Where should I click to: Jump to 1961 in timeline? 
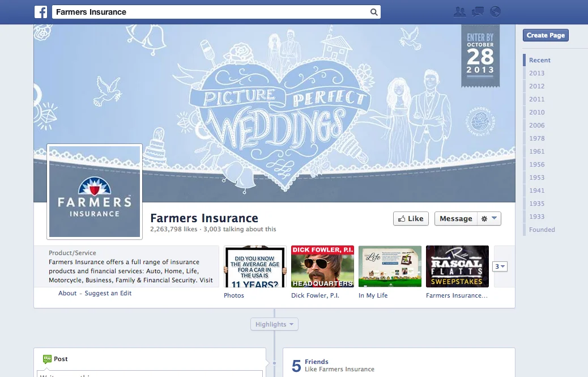(536, 151)
